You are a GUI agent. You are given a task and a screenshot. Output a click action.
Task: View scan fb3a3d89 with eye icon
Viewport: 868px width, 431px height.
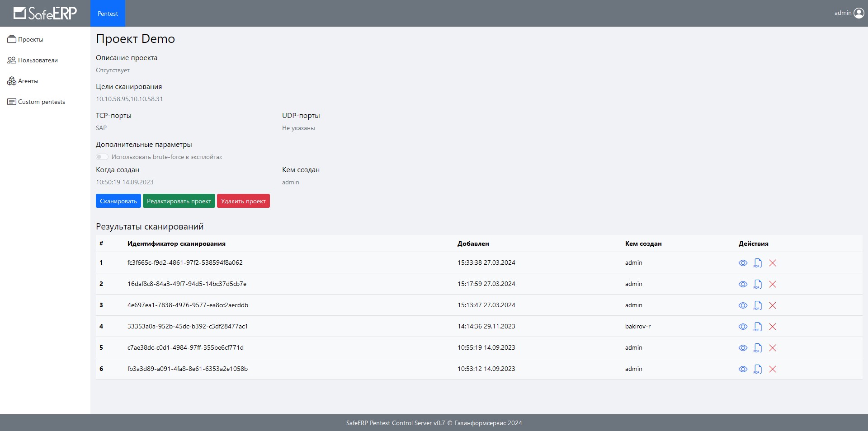(743, 369)
